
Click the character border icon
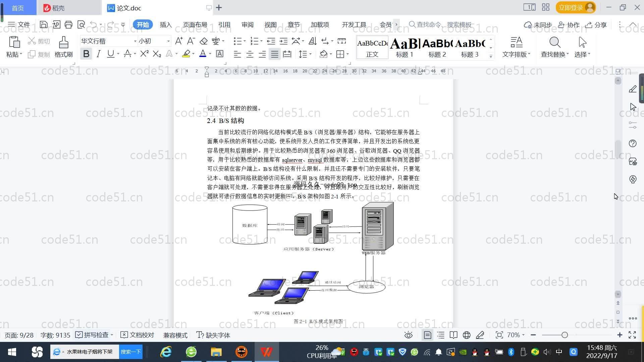pos(220,54)
